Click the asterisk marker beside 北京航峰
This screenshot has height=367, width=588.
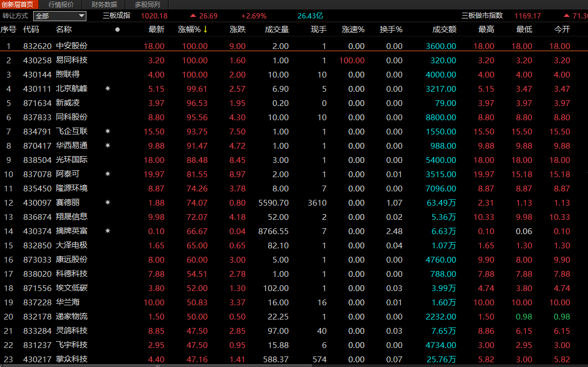tap(108, 89)
